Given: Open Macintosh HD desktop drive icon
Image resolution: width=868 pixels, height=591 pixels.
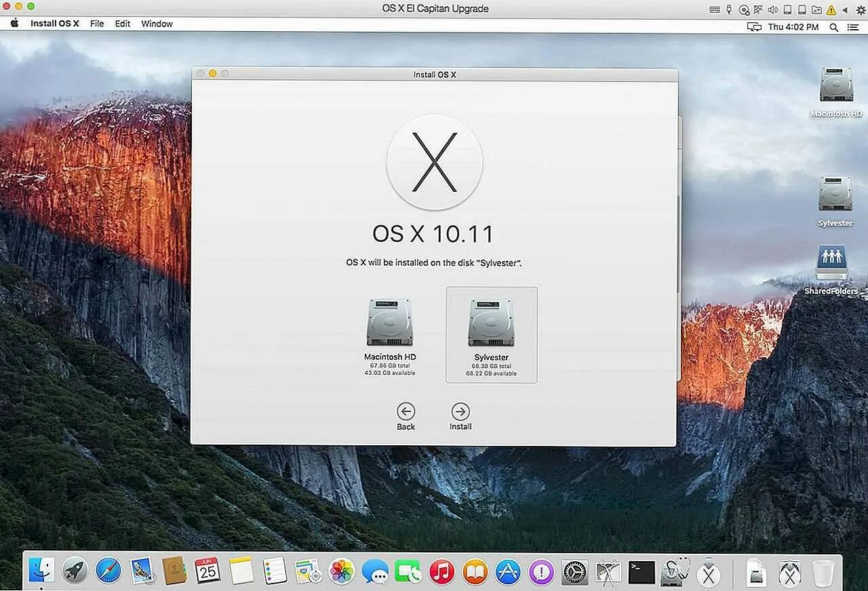Looking at the screenshot, I should 836,92.
